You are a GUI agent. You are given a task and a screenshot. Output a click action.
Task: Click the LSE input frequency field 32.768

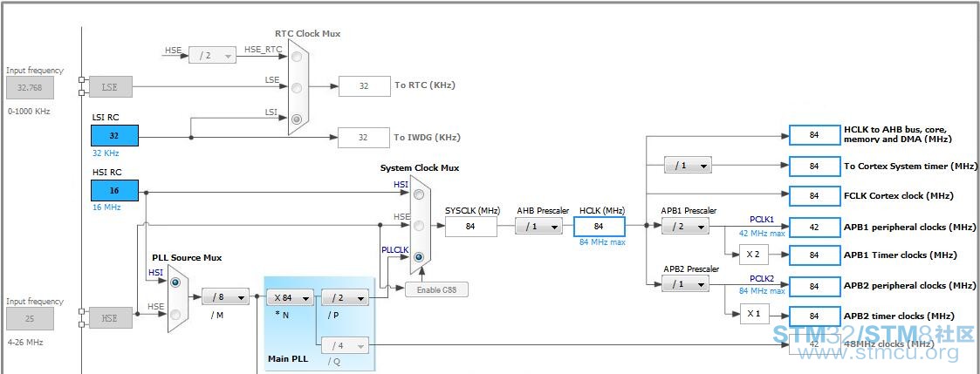(30, 87)
